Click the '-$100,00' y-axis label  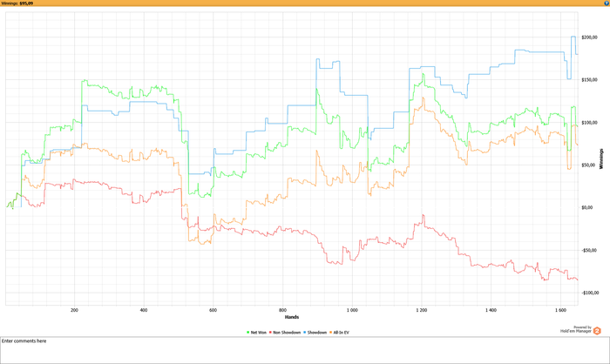590,293
